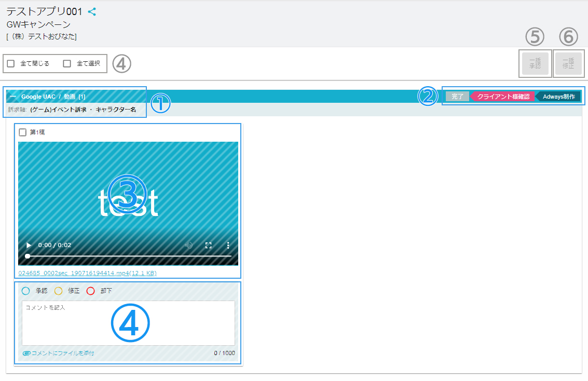
Task: Collapse the Google UAC section with minus icon
Action: tap(13, 97)
